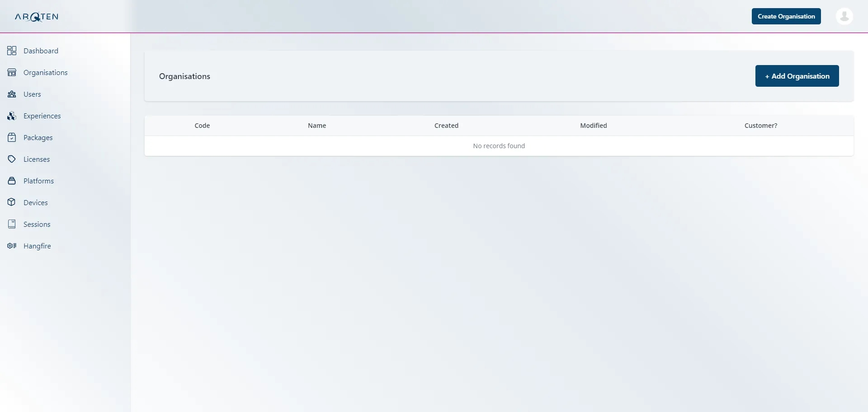Click the 'No records found' message
868x412 pixels.
coord(499,146)
